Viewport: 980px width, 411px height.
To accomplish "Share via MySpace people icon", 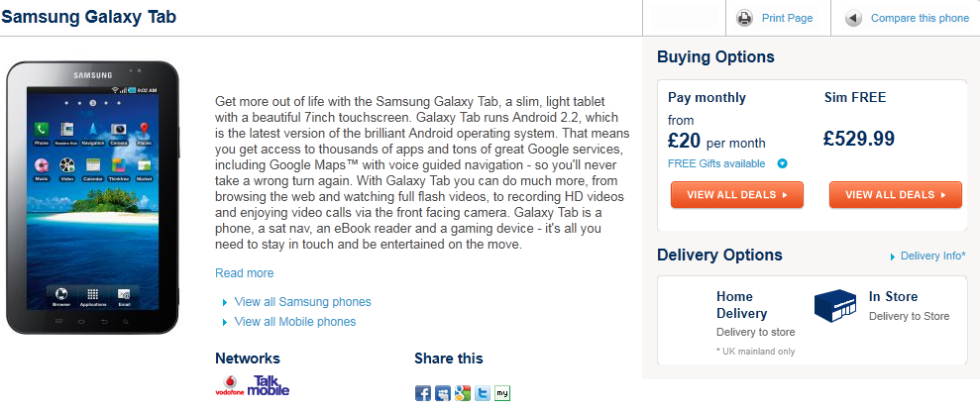I will click(443, 393).
